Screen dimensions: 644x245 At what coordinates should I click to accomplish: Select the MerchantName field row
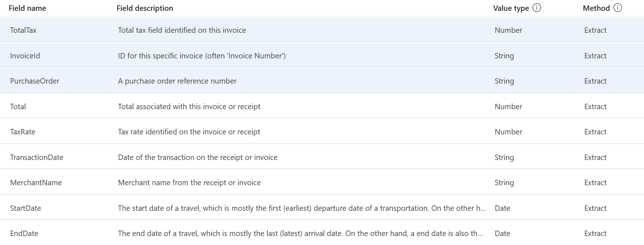coord(322,182)
